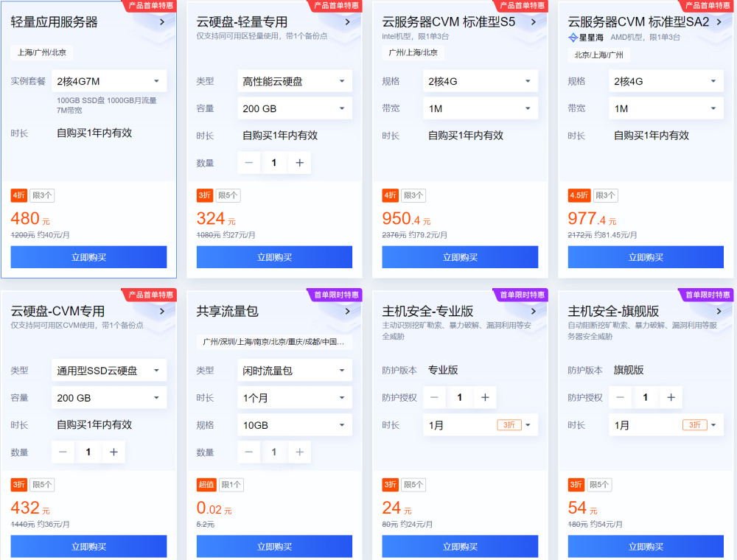Open 轻量应用服务器 card arrow icon
The height and width of the screenshot is (560, 737).
[161, 22]
